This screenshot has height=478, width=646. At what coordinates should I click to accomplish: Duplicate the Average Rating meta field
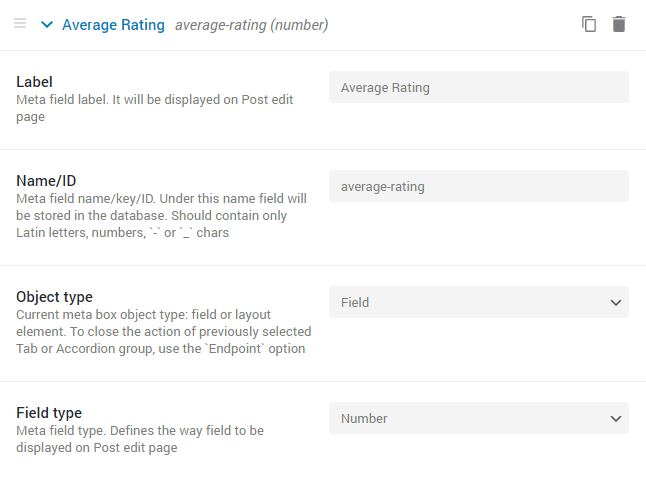pos(589,24)
